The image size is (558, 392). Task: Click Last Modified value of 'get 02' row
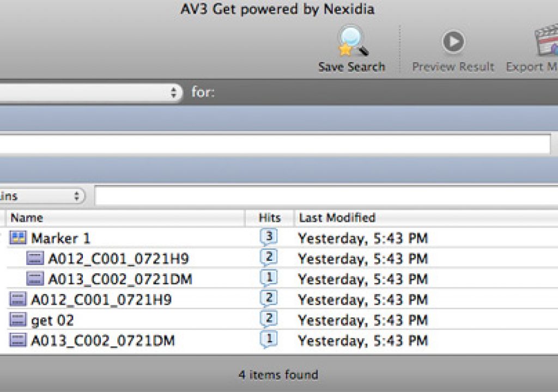[x=362, y=320]
